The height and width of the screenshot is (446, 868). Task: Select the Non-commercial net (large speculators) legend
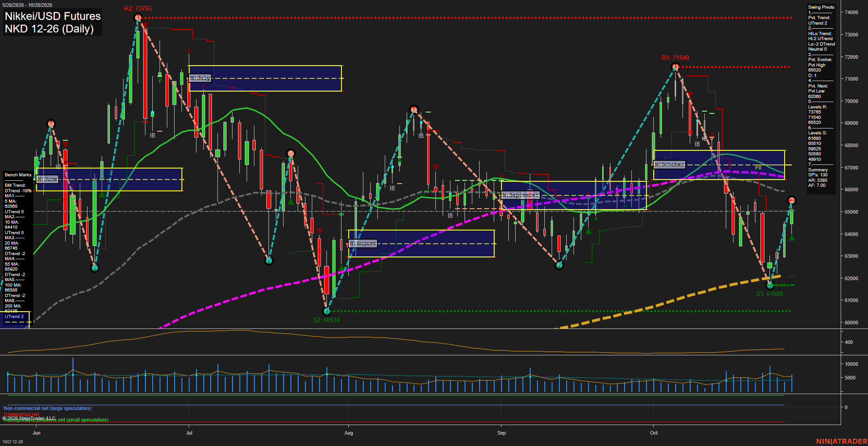click(47, 409)
